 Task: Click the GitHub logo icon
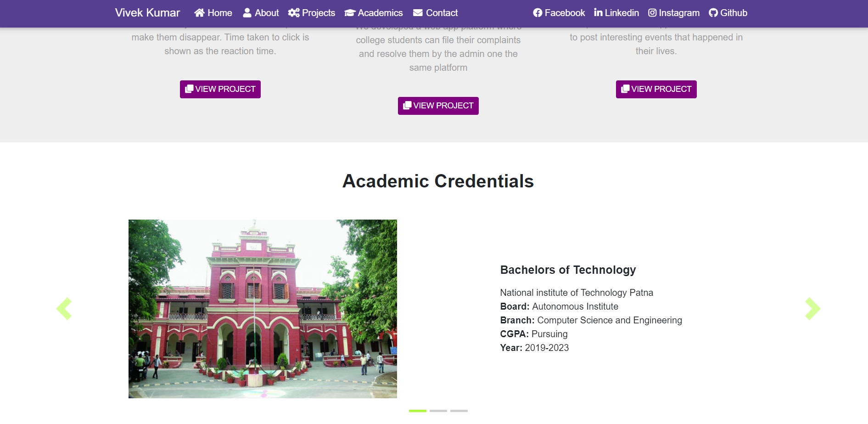(713, 13)
